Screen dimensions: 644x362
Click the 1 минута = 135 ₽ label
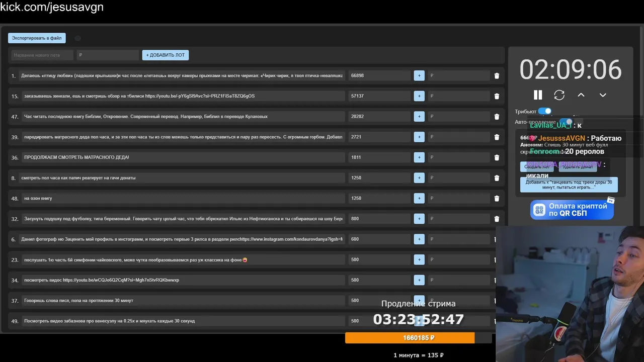(419, 355)
